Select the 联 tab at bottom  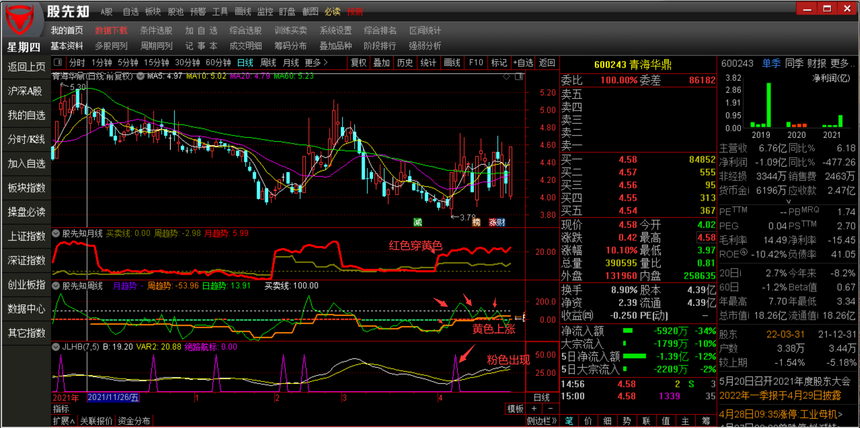coord(646,421)
